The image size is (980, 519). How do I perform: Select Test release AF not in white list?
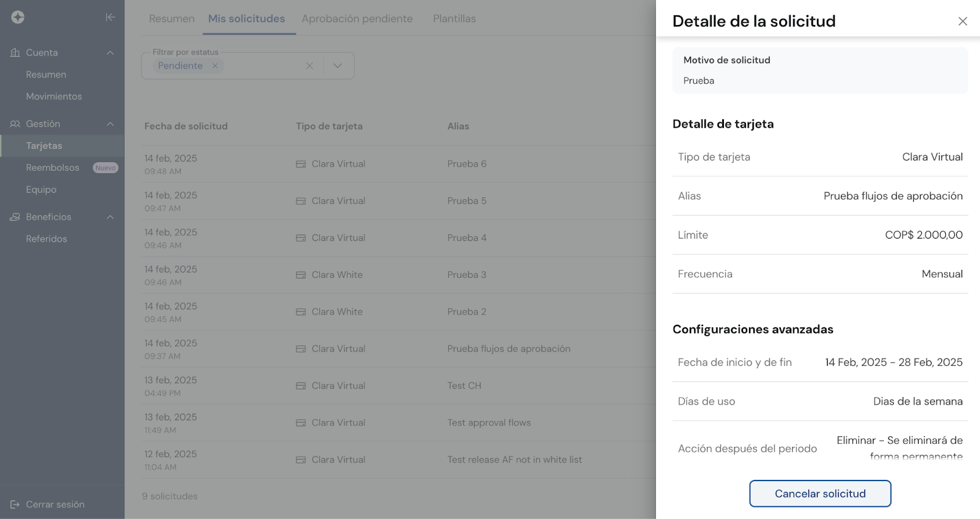[x=514, y=460]
